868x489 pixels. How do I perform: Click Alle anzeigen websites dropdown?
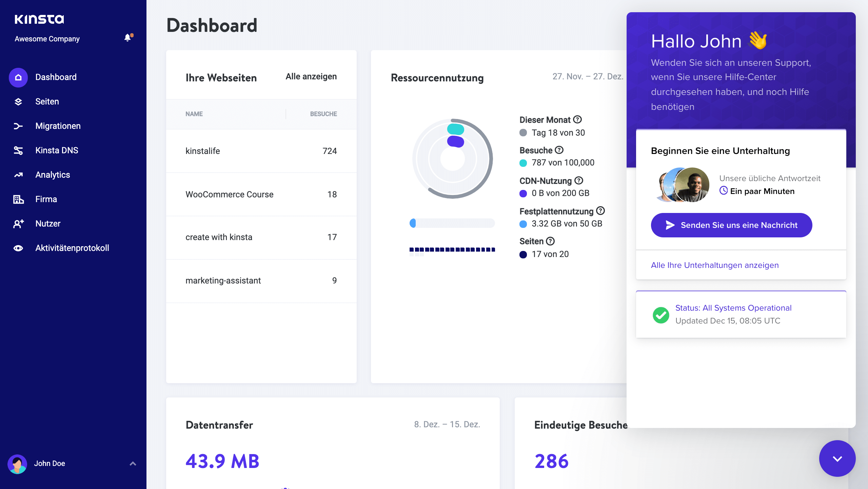pyautogui.click(x=311, y=76)
